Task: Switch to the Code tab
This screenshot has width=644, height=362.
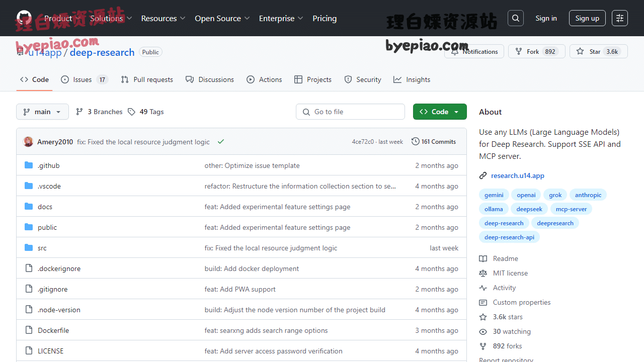Action: click(34, 79)
